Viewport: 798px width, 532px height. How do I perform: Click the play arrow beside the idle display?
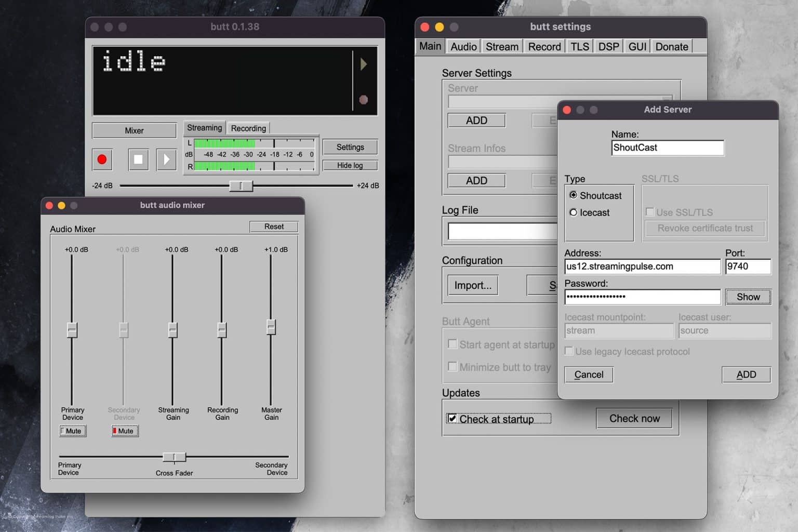click(x=364, y=63)
